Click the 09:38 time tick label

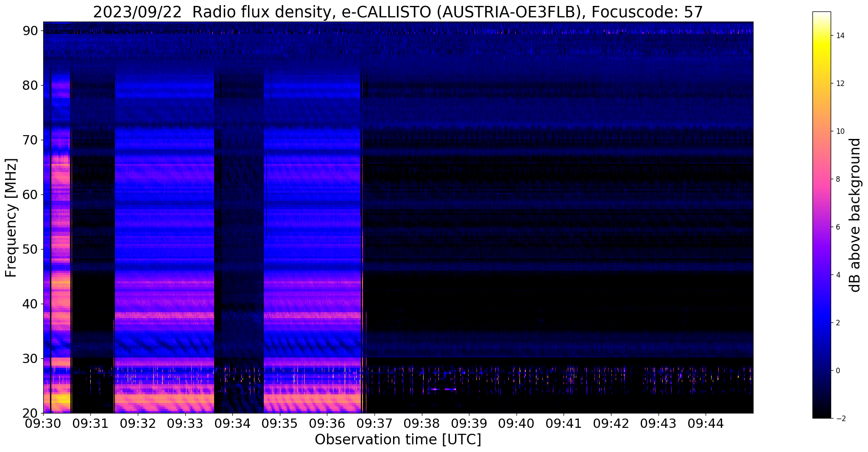421,423
